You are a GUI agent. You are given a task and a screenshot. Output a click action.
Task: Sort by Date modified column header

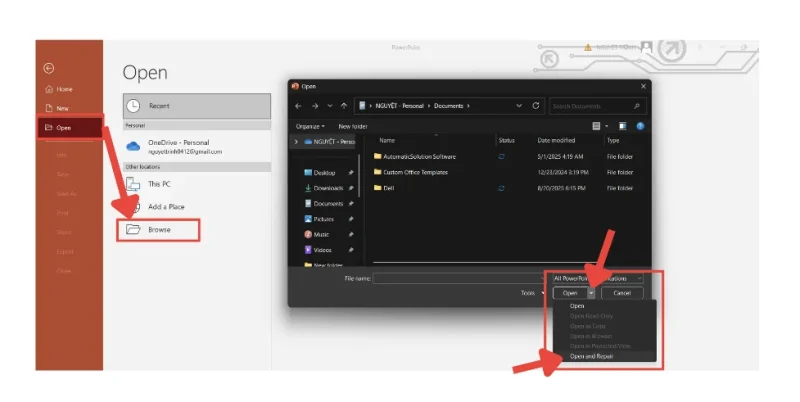coord(556,140)
